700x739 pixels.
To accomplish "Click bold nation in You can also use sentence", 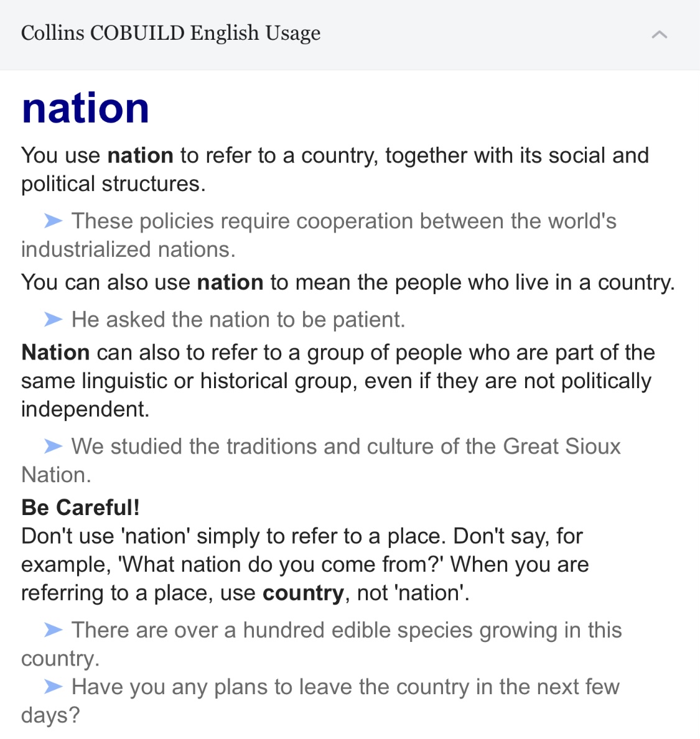I will click(x=230, y=283).
